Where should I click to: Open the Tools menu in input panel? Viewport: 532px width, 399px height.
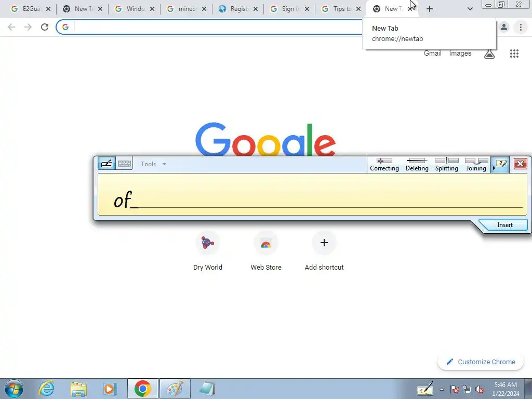click(x=153, y=164)
